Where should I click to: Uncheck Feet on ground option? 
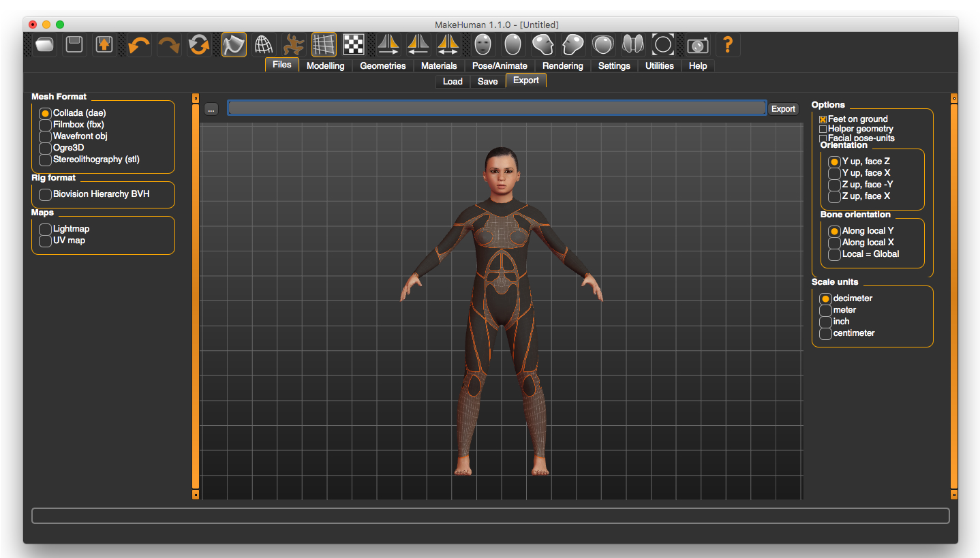pos(823,119)
